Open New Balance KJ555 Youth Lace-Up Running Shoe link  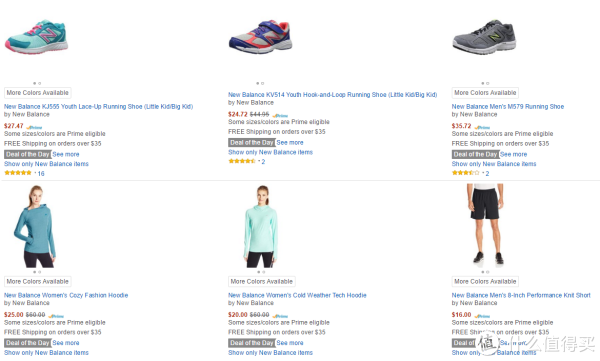(98, 106)
